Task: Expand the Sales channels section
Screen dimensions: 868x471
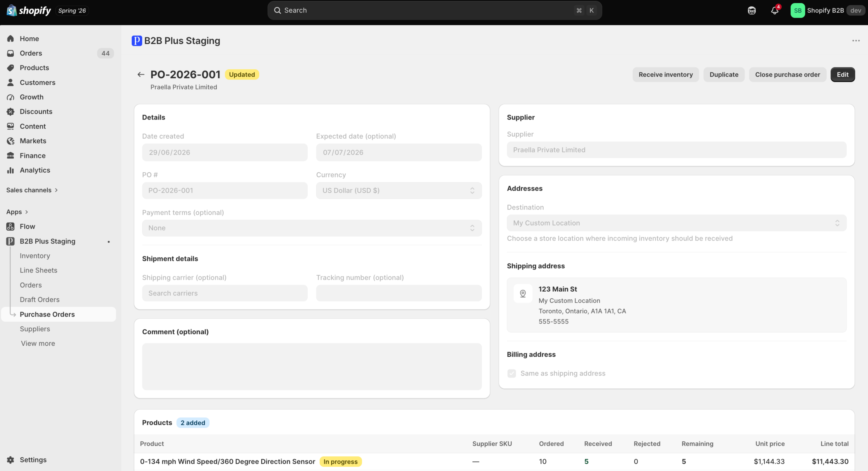Action: click(x=32, y=190)
